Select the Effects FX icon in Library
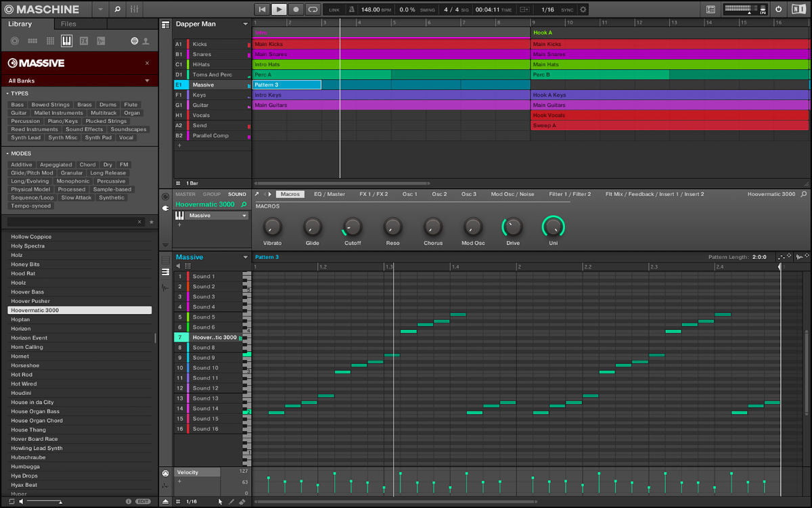Viewport: 812px width, 508px height. [x=84, y=41]
